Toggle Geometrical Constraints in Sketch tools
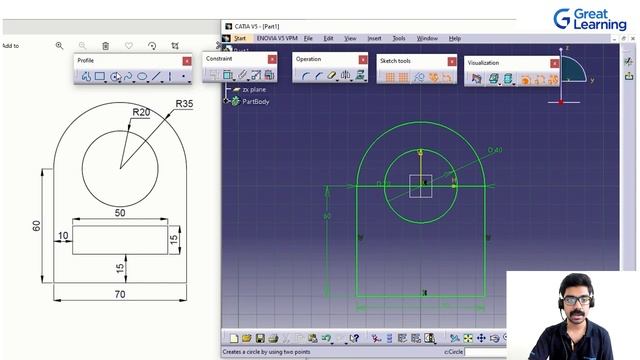 [433, 77]
